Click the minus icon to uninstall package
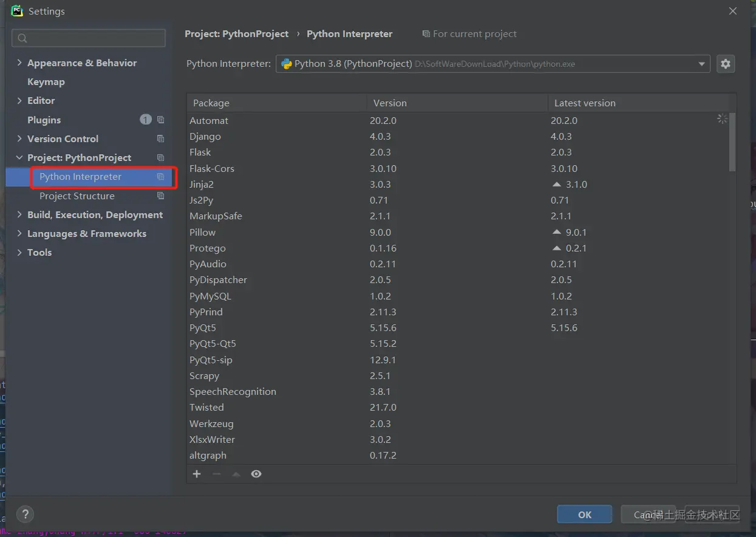The width and height of the screenshot is (756, 537). (217, 474)
